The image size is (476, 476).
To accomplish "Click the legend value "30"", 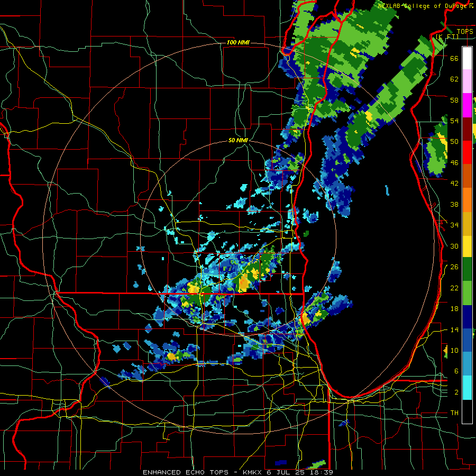I will coord(454,246).
